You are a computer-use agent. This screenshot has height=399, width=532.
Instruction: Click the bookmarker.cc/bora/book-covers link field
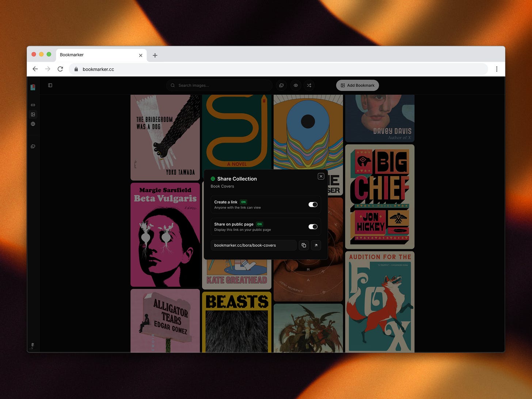click(254, 245)
